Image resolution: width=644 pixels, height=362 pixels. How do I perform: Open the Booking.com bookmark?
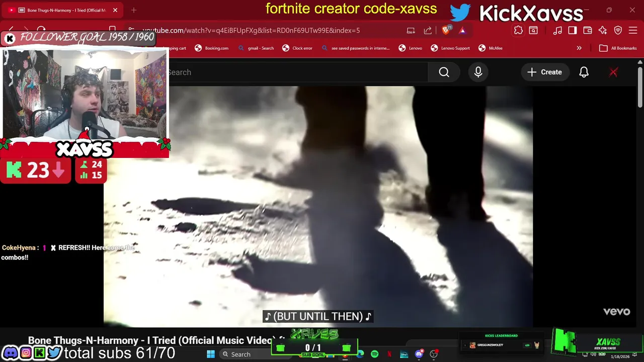coord(212,48)
